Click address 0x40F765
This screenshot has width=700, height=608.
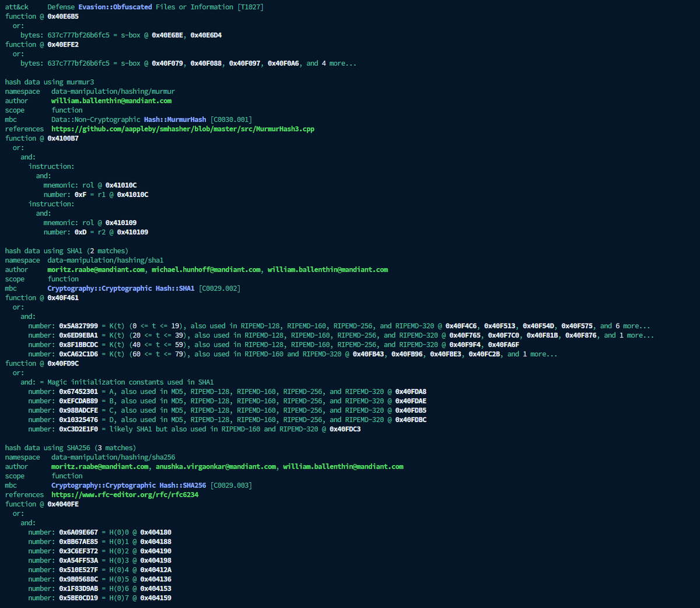(x=465, y=335)
